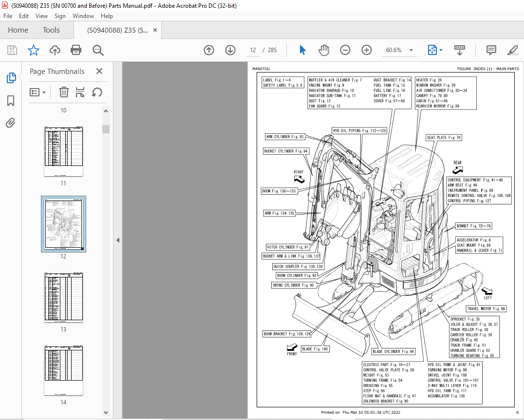This screenshot has width=524, height=420.
Task: Open the Sign menu
Action: (x=60, y=16)
